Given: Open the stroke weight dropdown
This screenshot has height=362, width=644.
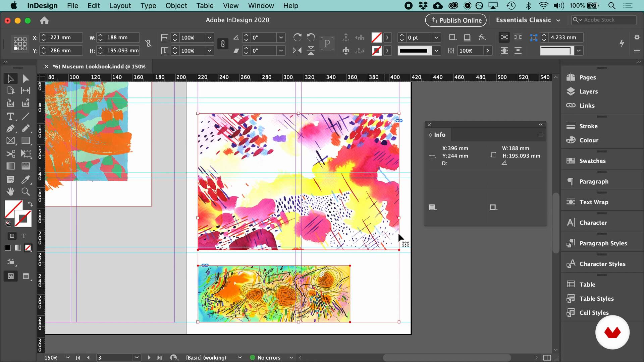Looking at the screenshot, I should point(436,38).
